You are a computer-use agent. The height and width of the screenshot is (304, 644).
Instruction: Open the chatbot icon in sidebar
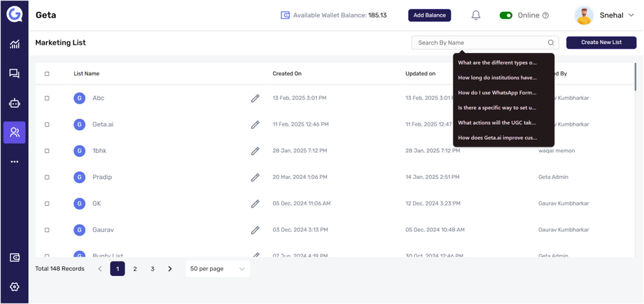coord(14,103)
